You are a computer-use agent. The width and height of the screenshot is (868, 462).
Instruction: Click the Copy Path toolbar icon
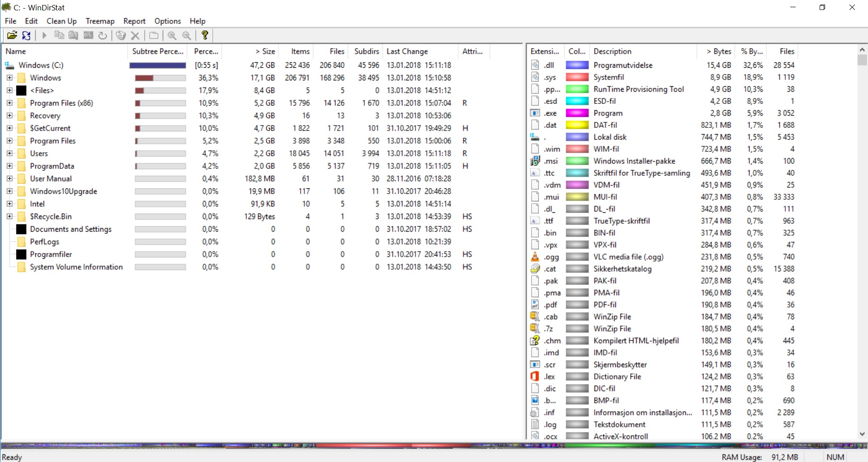pos(59,35)
